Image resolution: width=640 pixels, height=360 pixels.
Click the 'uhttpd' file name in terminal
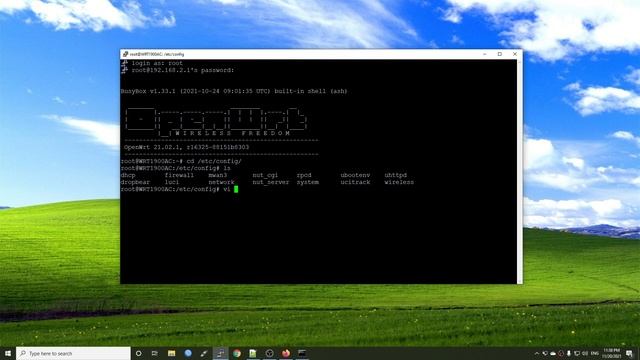(396, 175)
